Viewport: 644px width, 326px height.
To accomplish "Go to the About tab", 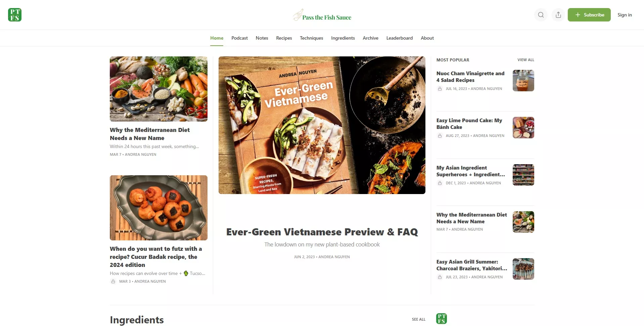I will (427, 38).
